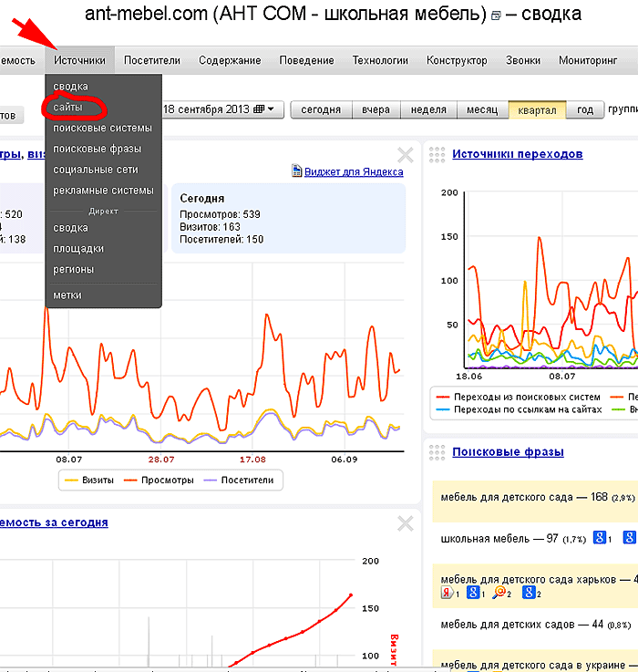Switch to the Поведение tab
638x672 pixels.
click(x=306, y=60)
